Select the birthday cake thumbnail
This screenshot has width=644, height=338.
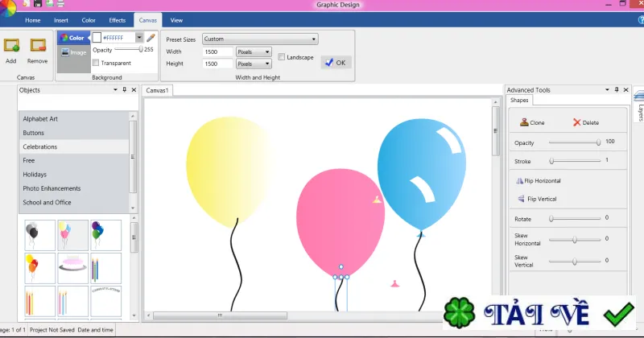[x=72, y=268]
